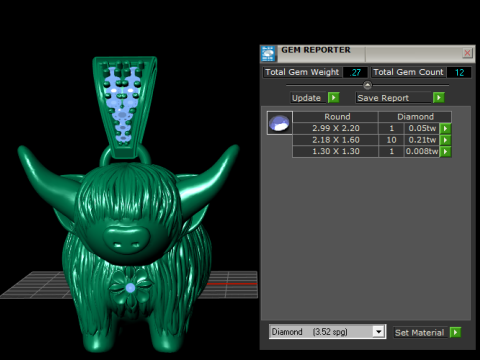Click green arrow next to Update
Viewport: 480px width, 360px height.
point(333,98)
